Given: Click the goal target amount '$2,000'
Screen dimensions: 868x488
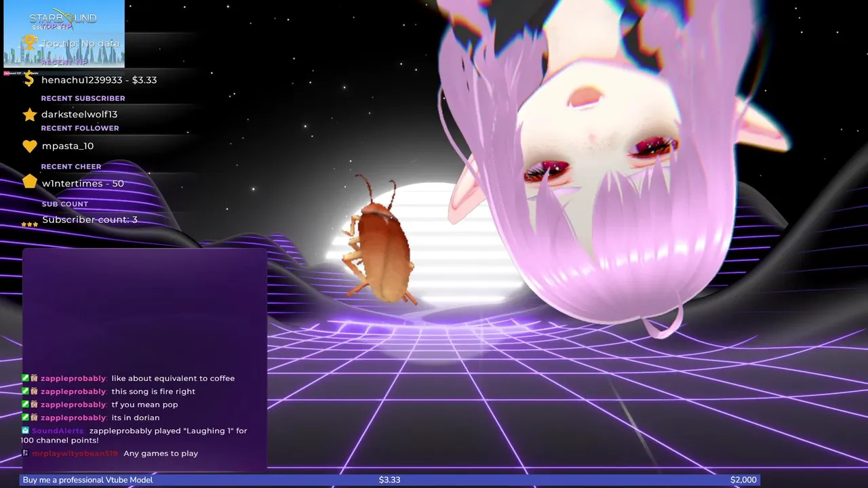Looking at the screenshot, I should [x=743, y=480].
